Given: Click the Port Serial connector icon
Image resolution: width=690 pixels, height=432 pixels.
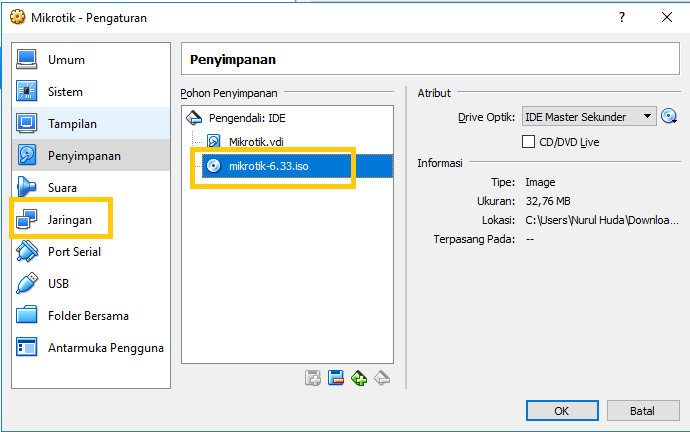Looking at the screenshot, I should 27,252.
